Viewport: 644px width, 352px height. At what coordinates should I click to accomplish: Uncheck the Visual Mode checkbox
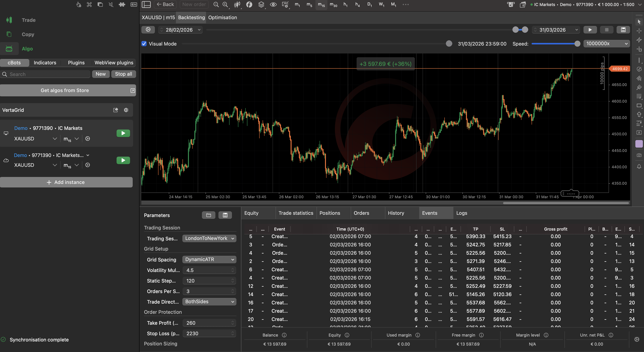click(144, 44)
